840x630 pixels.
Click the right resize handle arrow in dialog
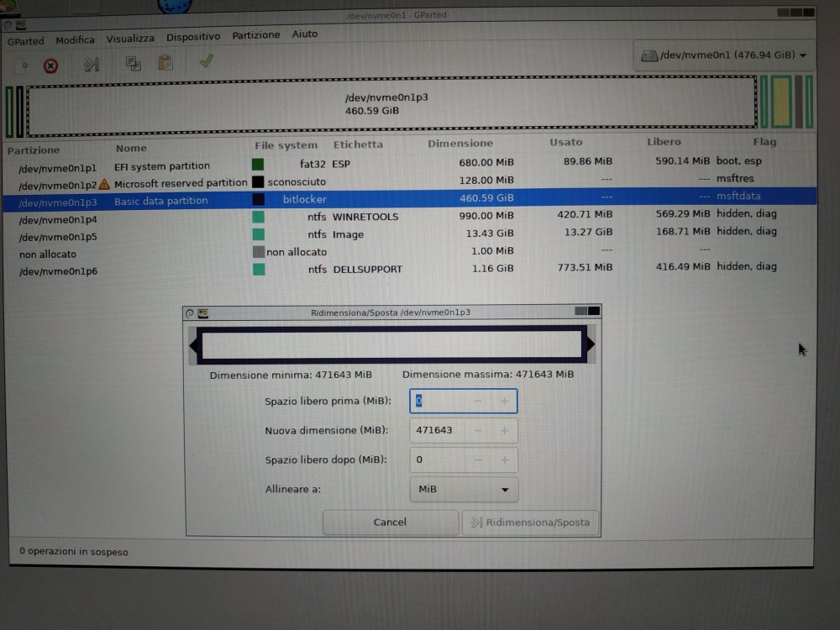pyautogui.click(x=591, y=344)
